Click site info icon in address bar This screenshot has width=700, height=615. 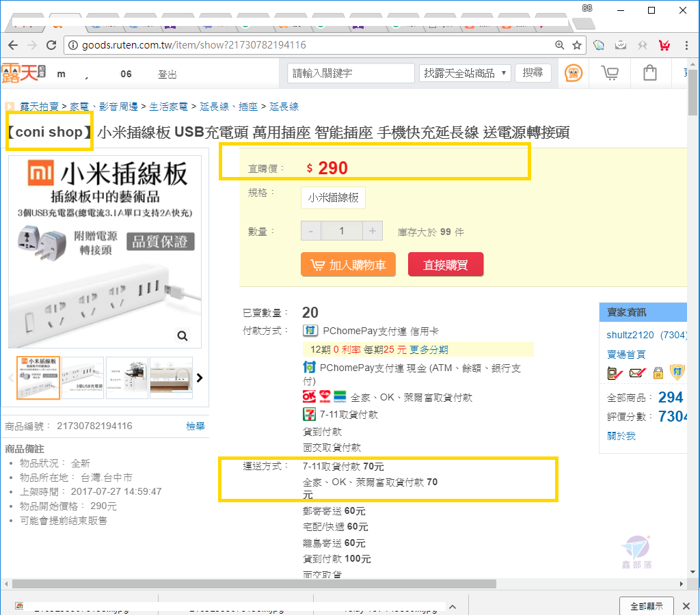point(73,45)
